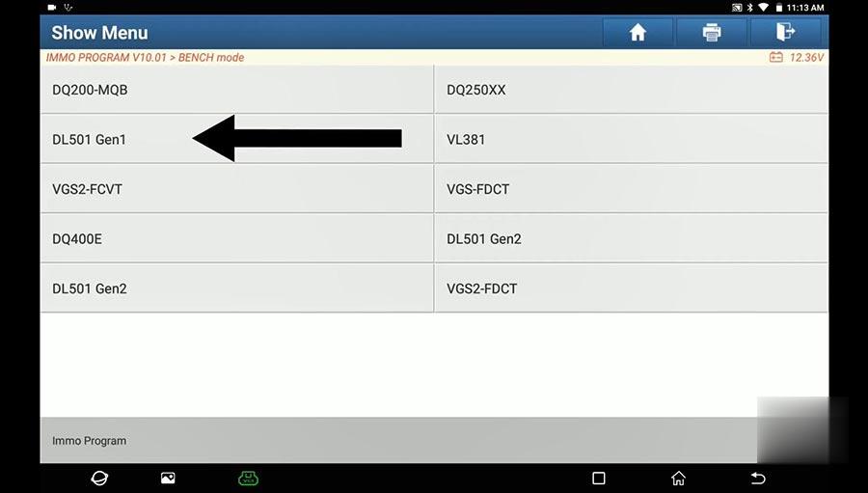Choose the DL501 Gen1 option

[x=237, y=139]
